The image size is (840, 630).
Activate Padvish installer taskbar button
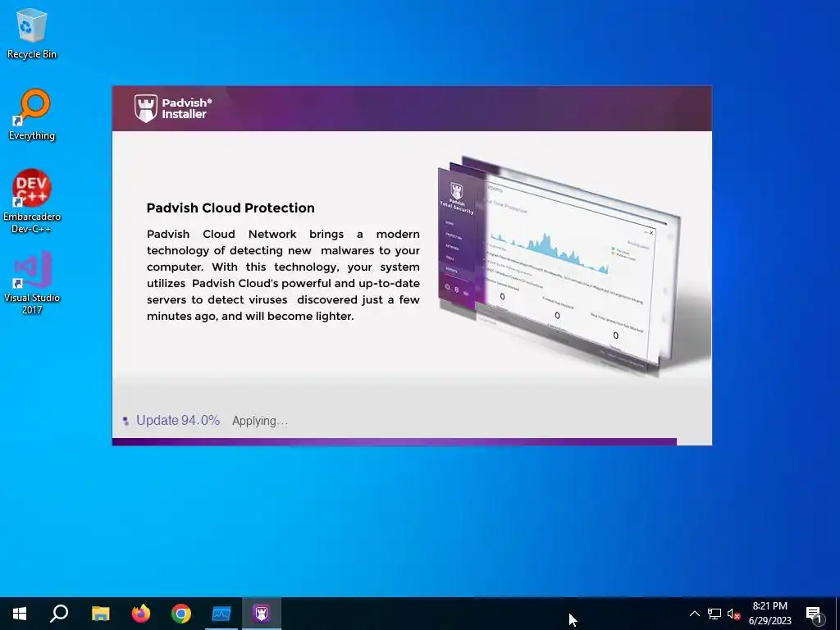(x=262, y=614)
